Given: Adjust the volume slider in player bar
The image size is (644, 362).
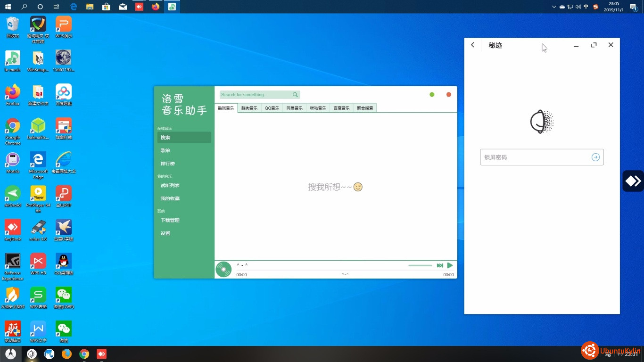Looking at the screenshot, I should (420, 266).
